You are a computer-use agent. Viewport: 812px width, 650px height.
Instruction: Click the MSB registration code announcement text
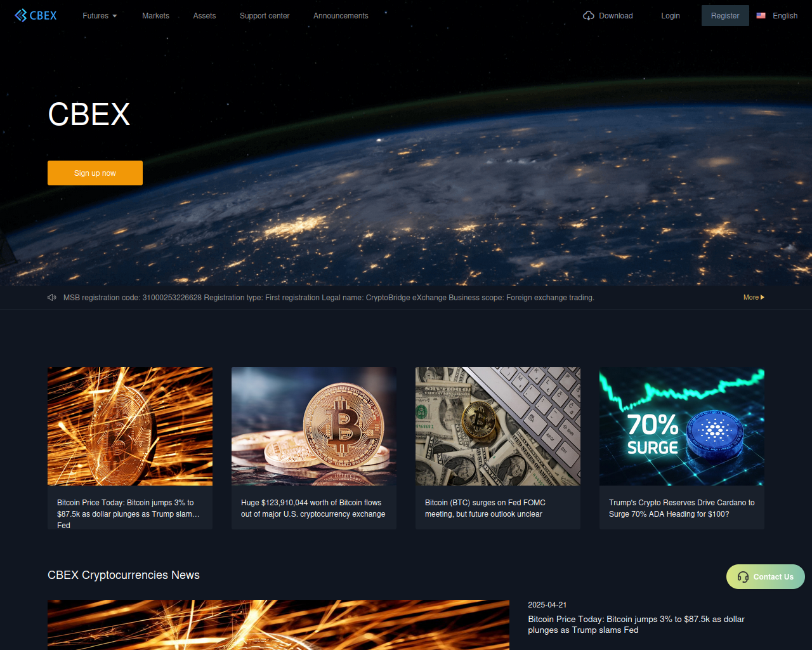tap(329, 297)
